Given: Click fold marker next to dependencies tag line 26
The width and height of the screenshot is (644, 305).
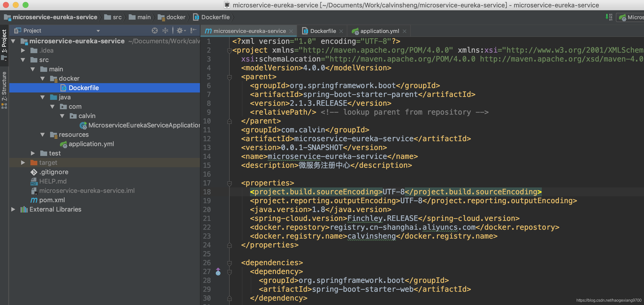Looking at the screenshot, I should (229, 263).
